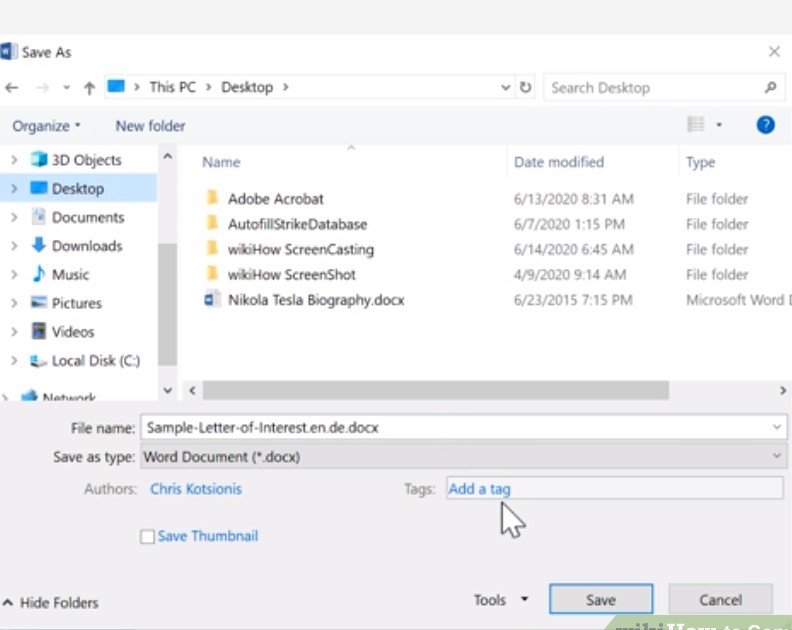
Task: Open the Help question mark button
Action: click(x=765, y=125)
